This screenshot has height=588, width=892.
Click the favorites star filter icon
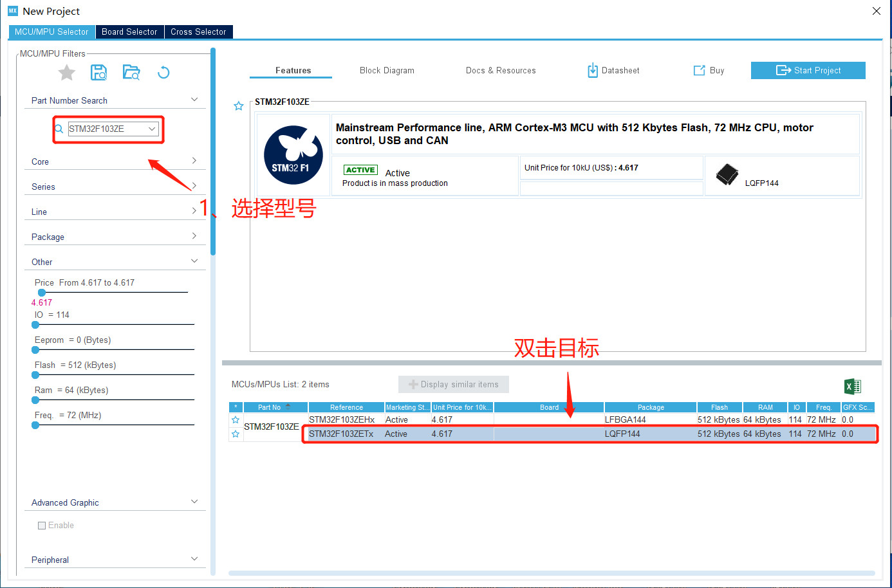(x=67, y=73)
